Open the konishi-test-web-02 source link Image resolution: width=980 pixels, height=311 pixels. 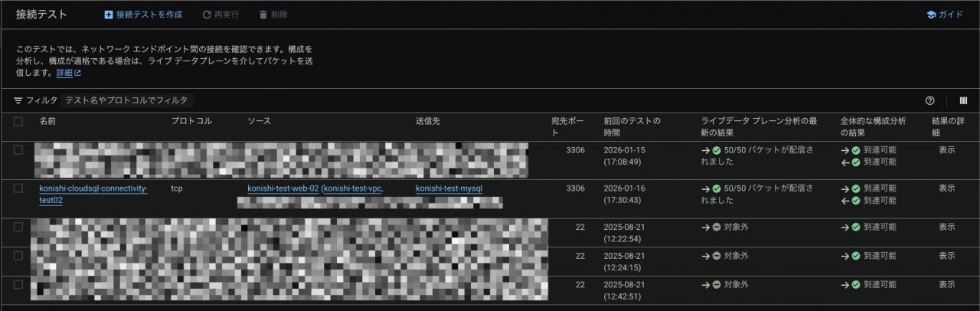coord(283,188)
